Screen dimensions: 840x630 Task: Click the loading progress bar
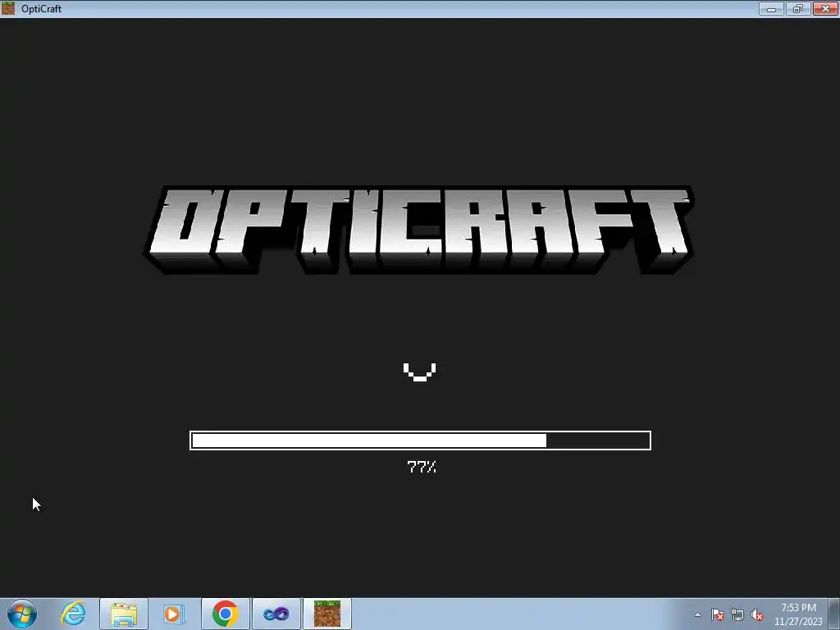(420, 441)
